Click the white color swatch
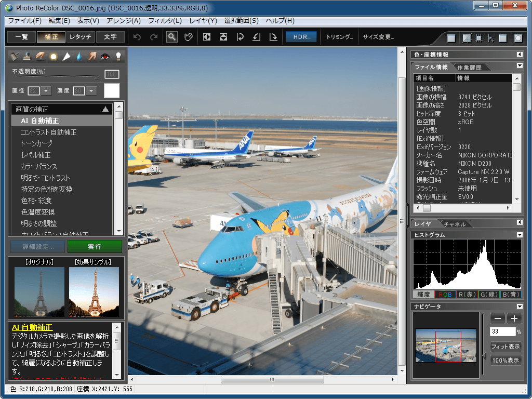 click(112, 90)
